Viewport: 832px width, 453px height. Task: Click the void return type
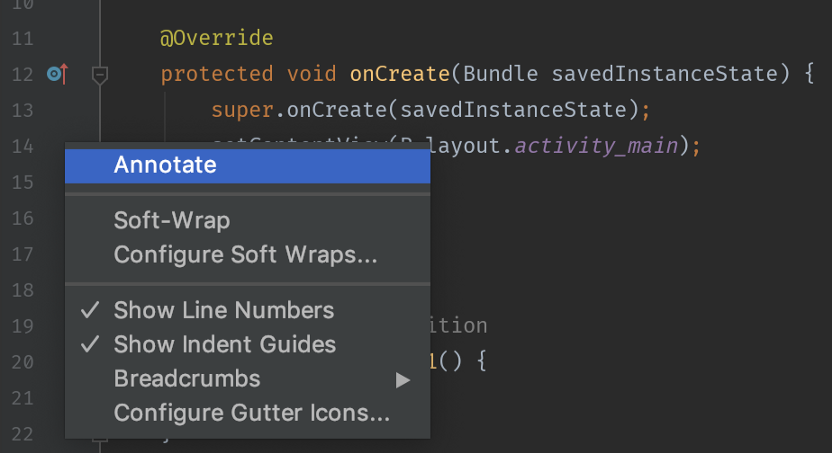[312, 74]
